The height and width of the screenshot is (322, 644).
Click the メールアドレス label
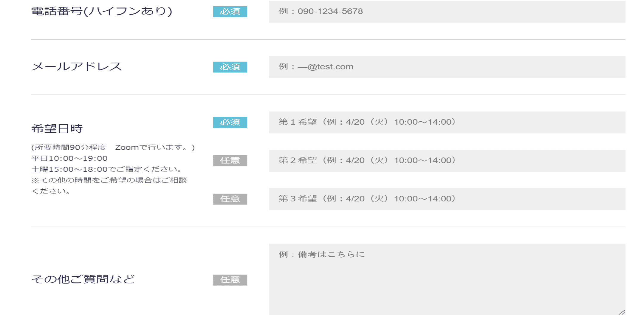77,66
